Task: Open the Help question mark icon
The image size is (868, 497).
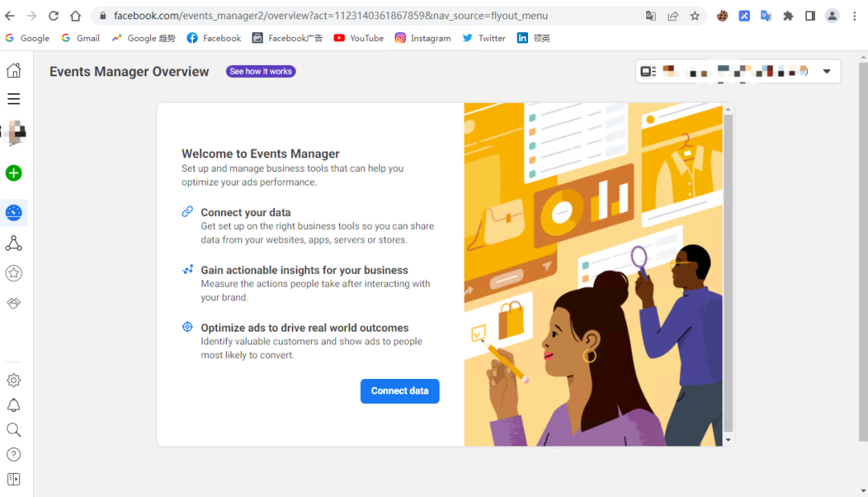Action: (14, 454)
